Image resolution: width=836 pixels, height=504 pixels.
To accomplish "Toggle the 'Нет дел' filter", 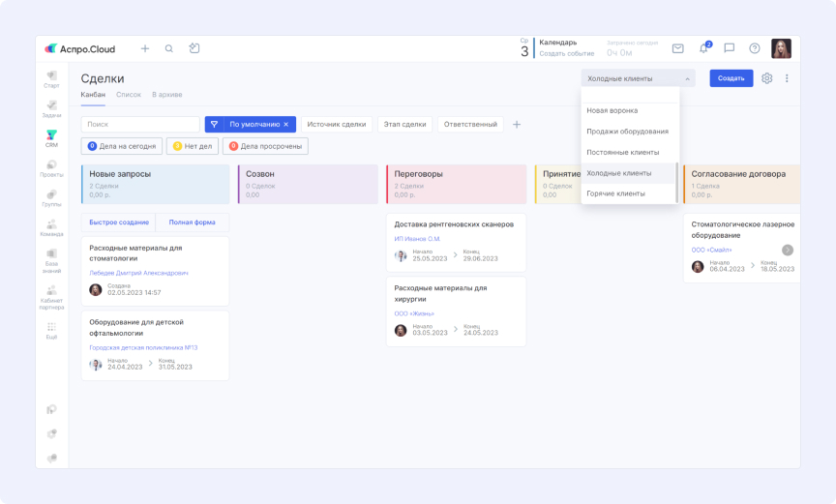I will pyautogui.click(x=192, y=146).
